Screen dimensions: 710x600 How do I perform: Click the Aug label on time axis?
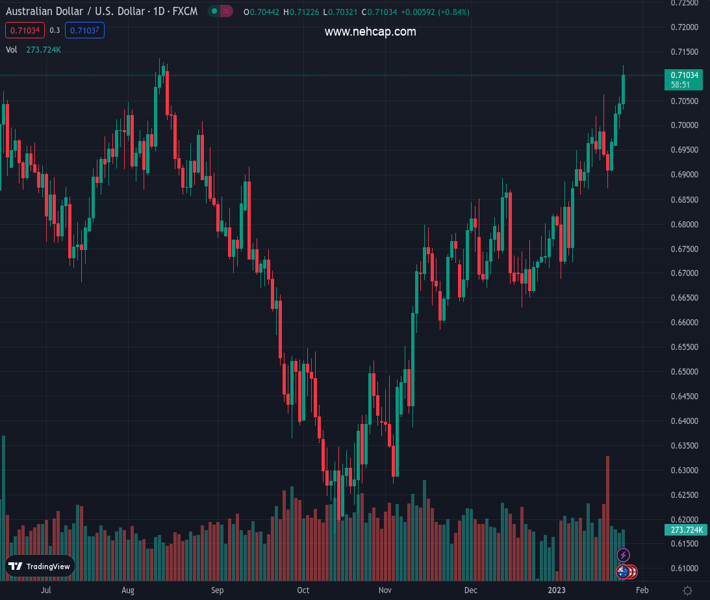point(128,591)
